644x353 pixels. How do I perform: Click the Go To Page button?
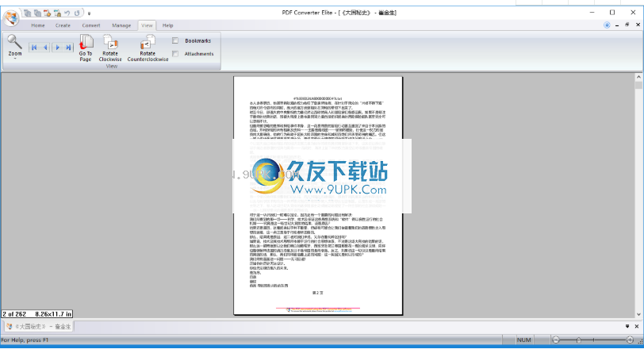click(86, 48)
